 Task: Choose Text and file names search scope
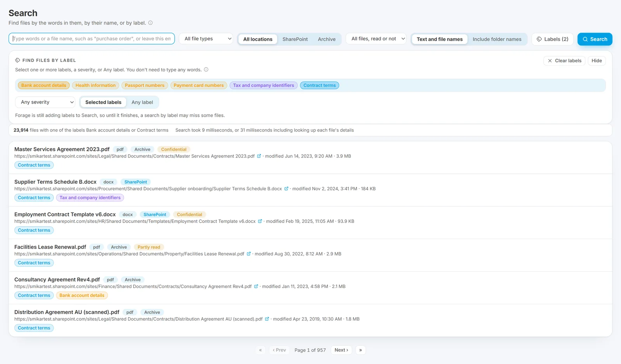coord(440,39)
